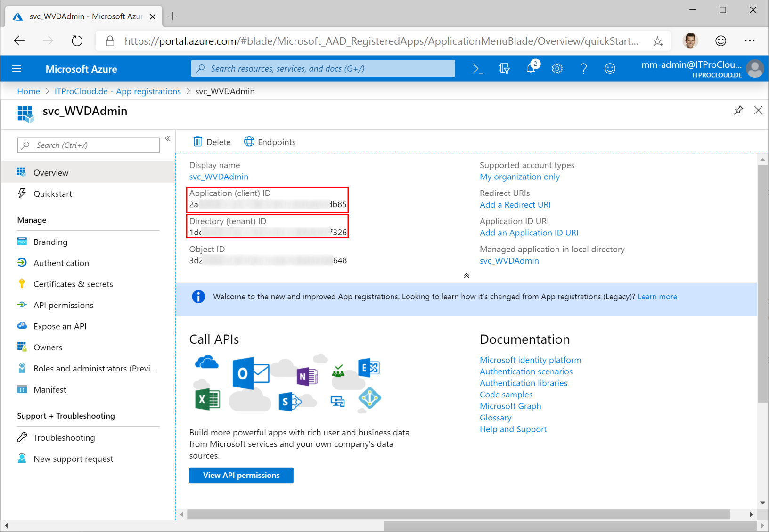Open the Azure portal hamburger menu

point(16,69)
